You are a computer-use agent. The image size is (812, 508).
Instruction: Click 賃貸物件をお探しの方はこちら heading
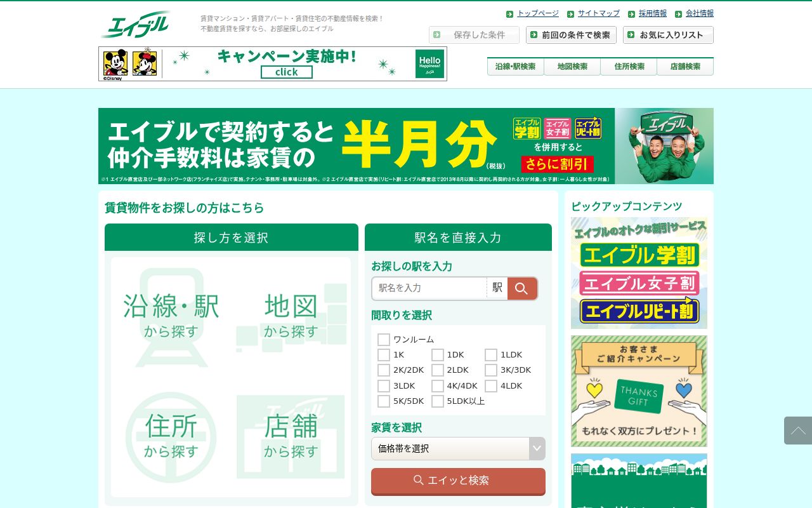[184, 208]
